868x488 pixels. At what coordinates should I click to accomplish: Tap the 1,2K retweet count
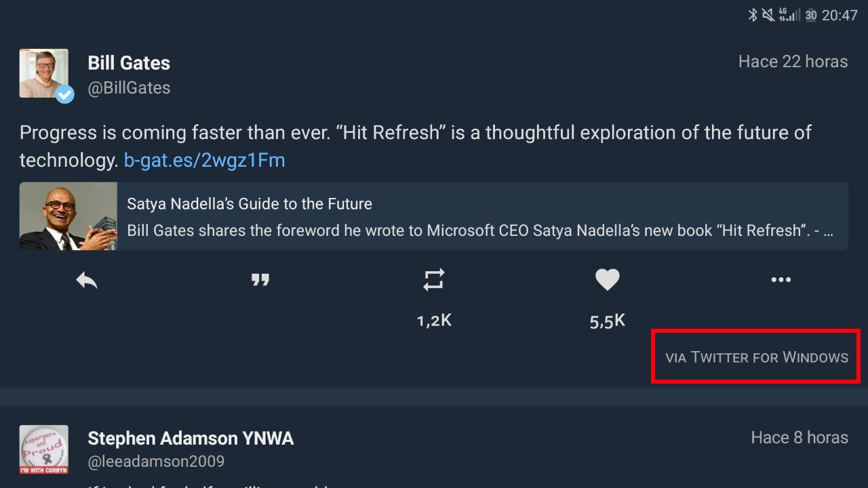(x=434, y=321)
